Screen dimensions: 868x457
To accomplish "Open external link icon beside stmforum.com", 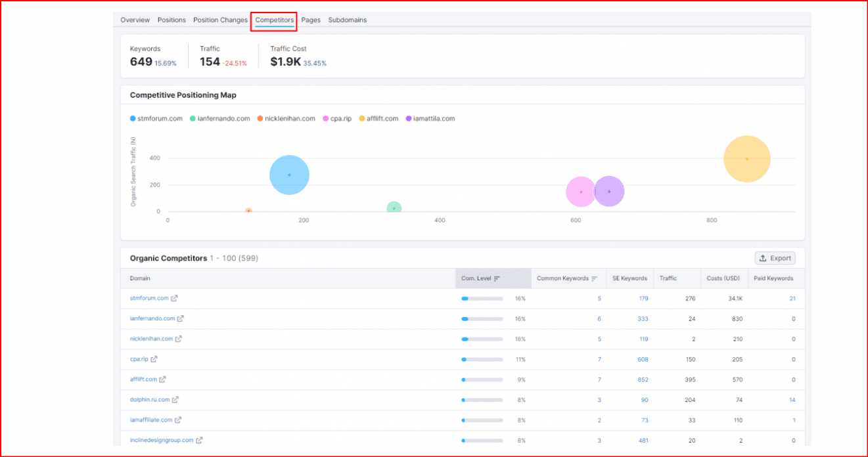I will point(174,298).
